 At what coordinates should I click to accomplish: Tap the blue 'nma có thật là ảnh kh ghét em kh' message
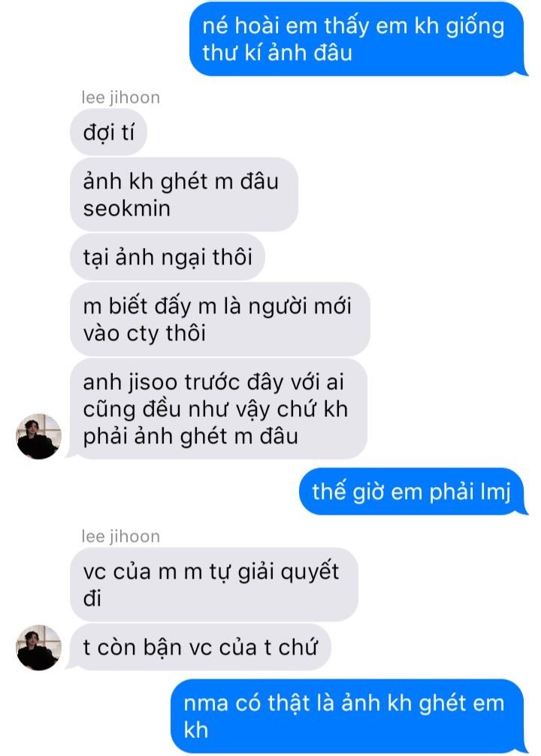348,716
